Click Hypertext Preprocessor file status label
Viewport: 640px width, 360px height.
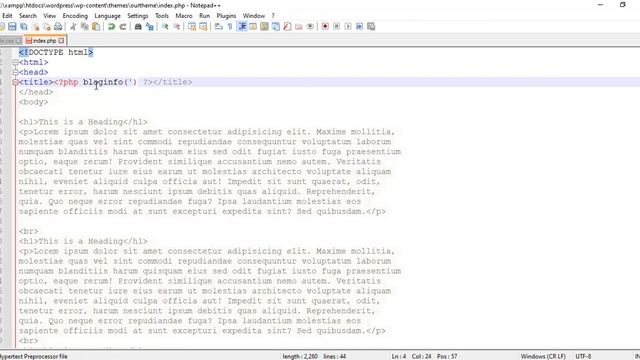point(34,356)
